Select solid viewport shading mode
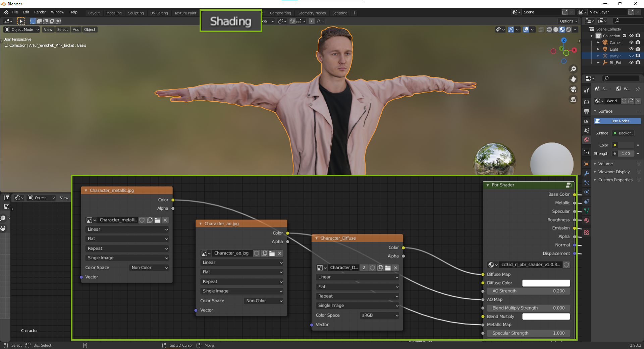This screenshot has height=349, width=644. (556, 30)
